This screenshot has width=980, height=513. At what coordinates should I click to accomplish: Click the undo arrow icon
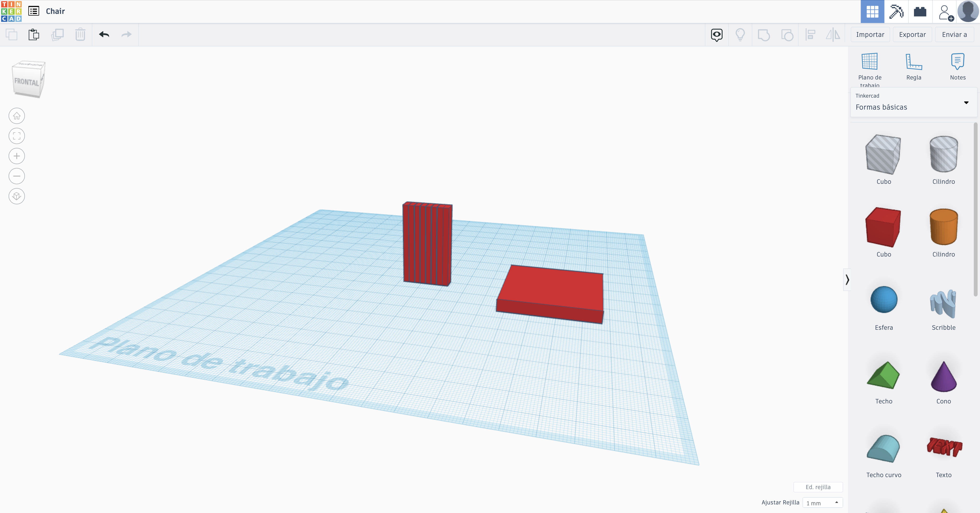[x=104, y=34]
